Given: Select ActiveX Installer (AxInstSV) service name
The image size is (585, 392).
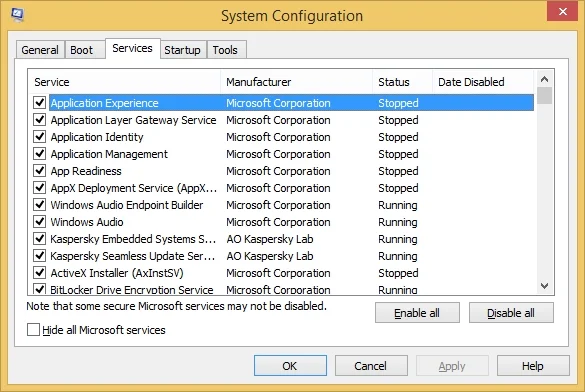Looking at the screenshot, I should (117, 273).
